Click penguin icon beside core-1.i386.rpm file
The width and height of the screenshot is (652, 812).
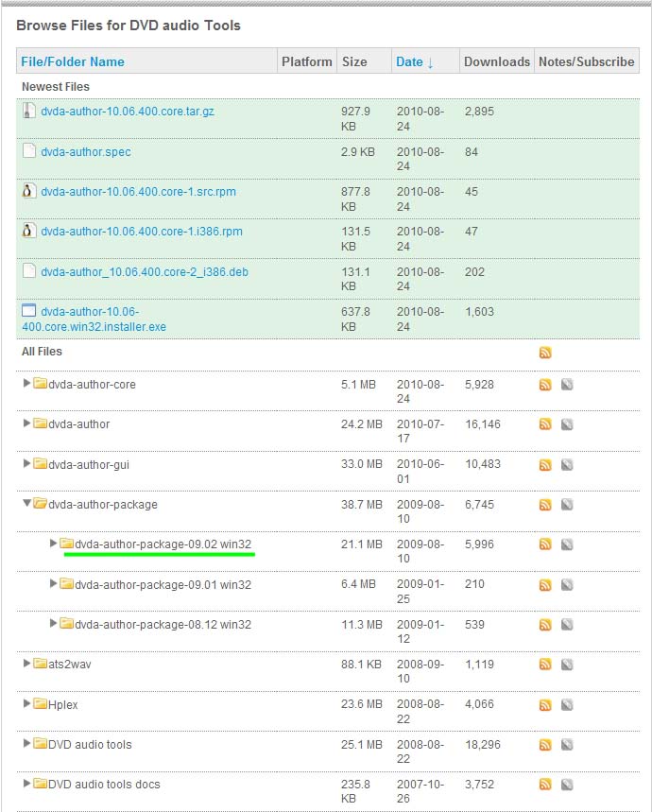pyautogui.click(x=29, y=231)
